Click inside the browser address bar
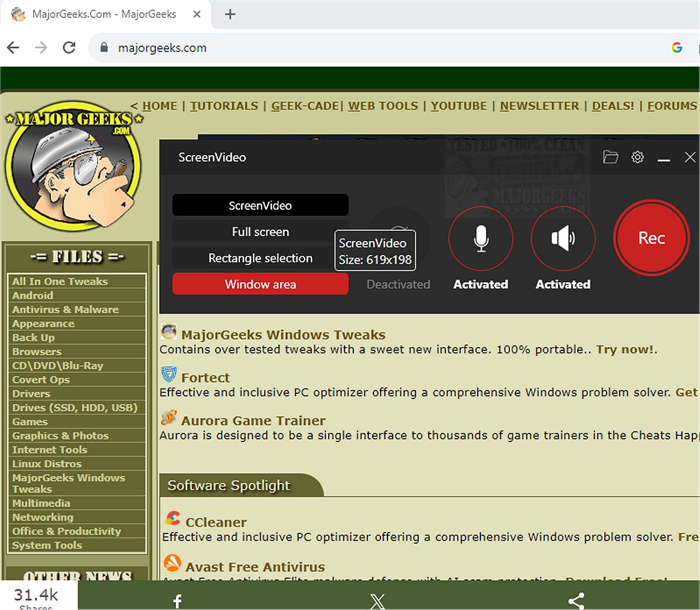 pyautogui.click(x=232, y=48)
